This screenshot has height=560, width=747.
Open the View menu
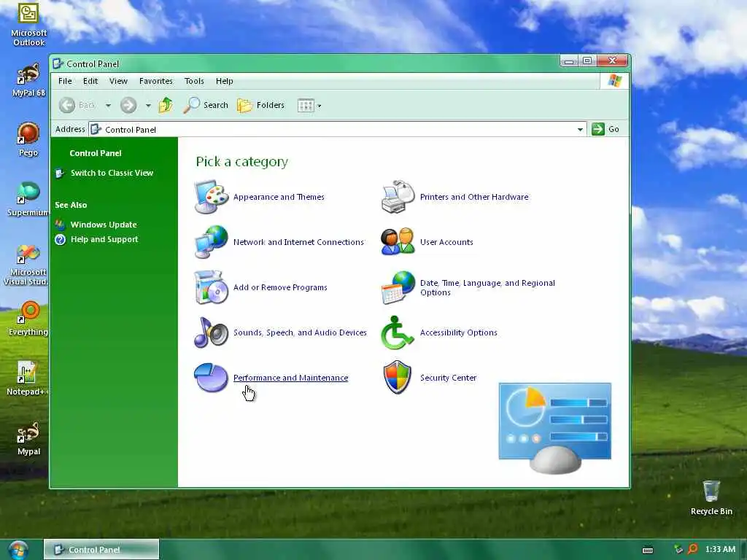[118, 81]
